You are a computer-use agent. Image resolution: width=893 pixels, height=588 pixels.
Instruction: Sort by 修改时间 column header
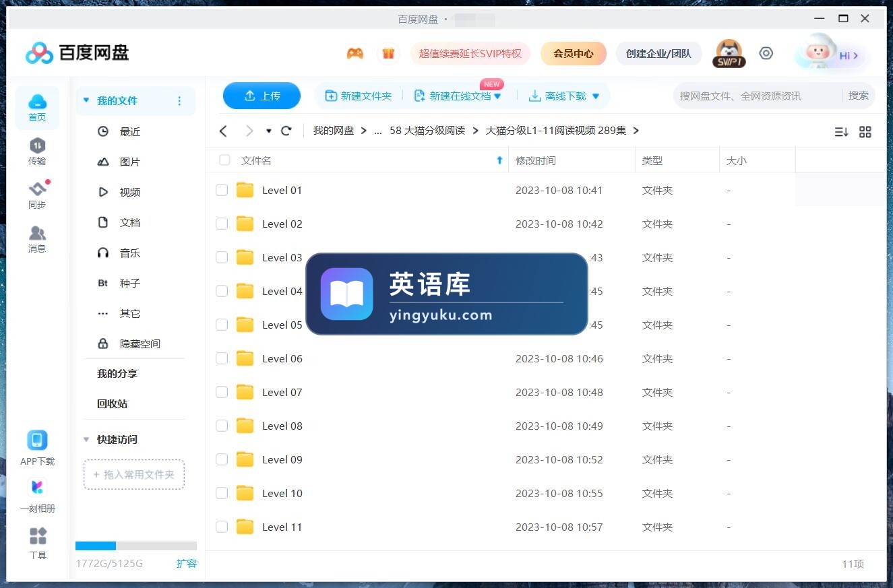[x=536, y=160]
